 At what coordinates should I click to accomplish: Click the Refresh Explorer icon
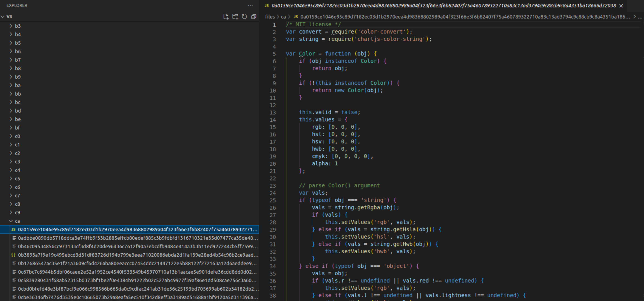point(244,17)
